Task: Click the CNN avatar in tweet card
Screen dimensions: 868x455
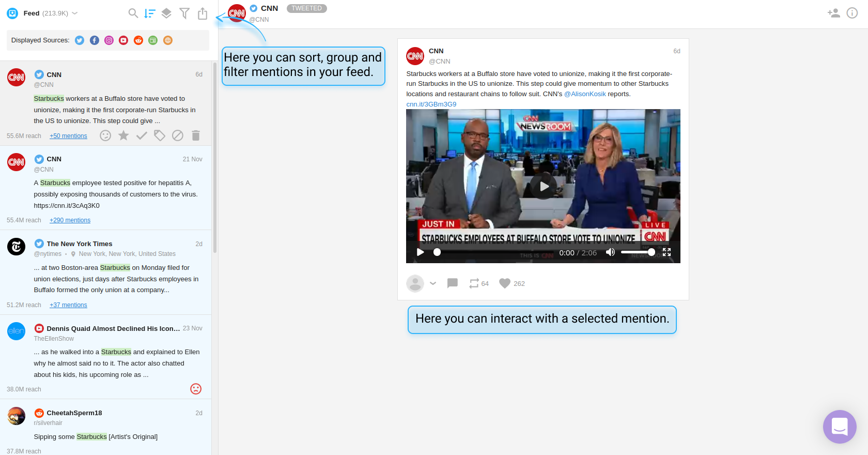Action: point(415,56)
